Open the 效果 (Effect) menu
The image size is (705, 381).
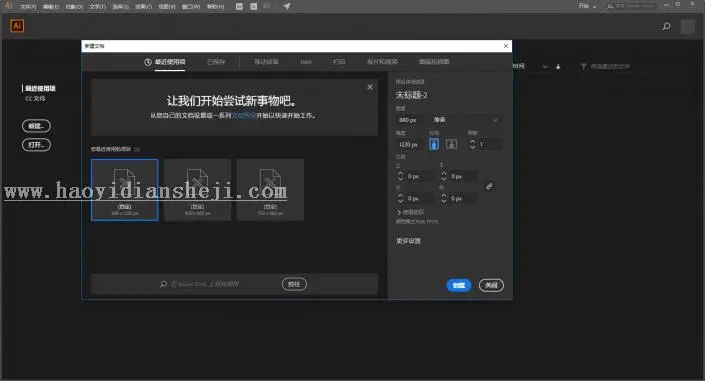tap(143, 7)
